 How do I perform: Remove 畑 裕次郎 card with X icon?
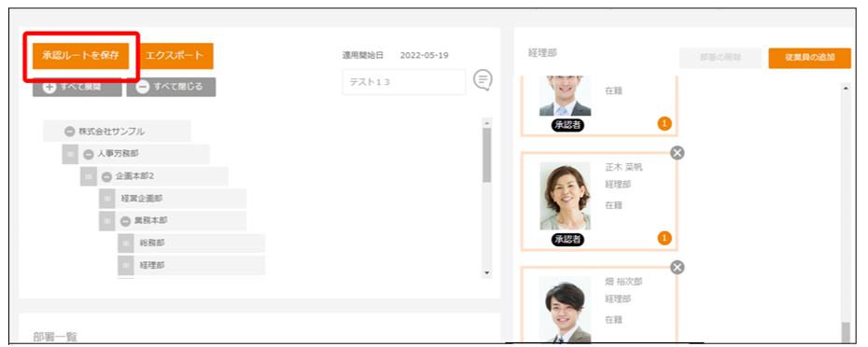(x=677, y=268)
